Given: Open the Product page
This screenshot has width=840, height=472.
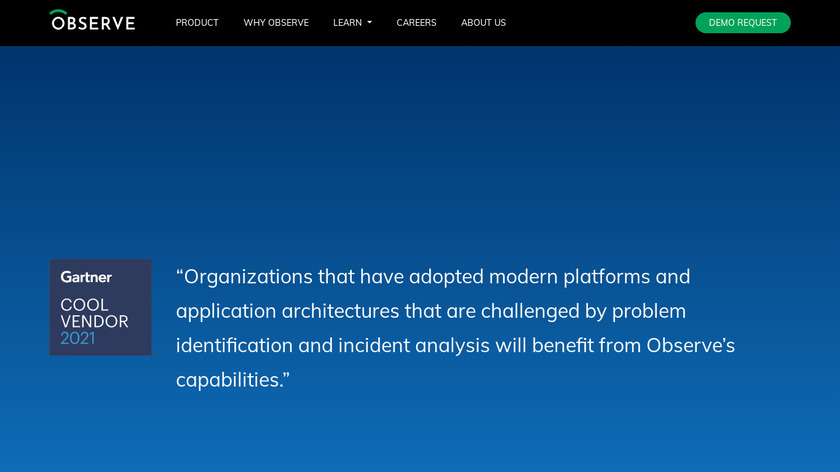Looking at the screenshot, I should (197, 23).
